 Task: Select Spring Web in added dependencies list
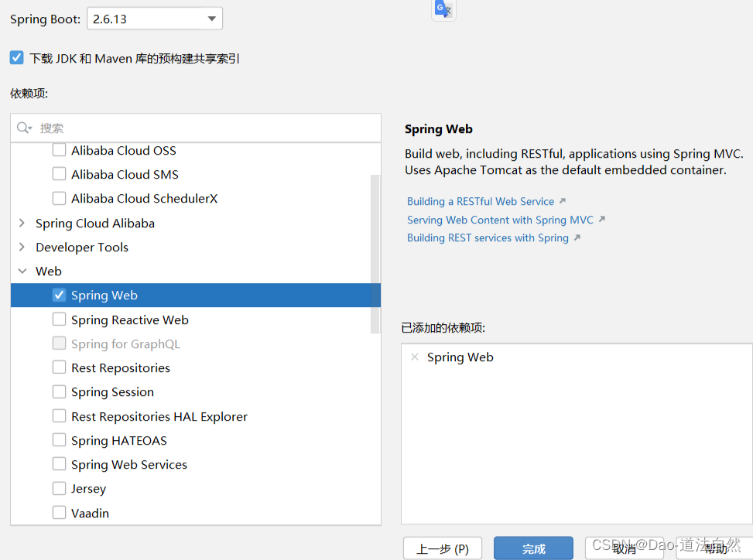point(460,357)
